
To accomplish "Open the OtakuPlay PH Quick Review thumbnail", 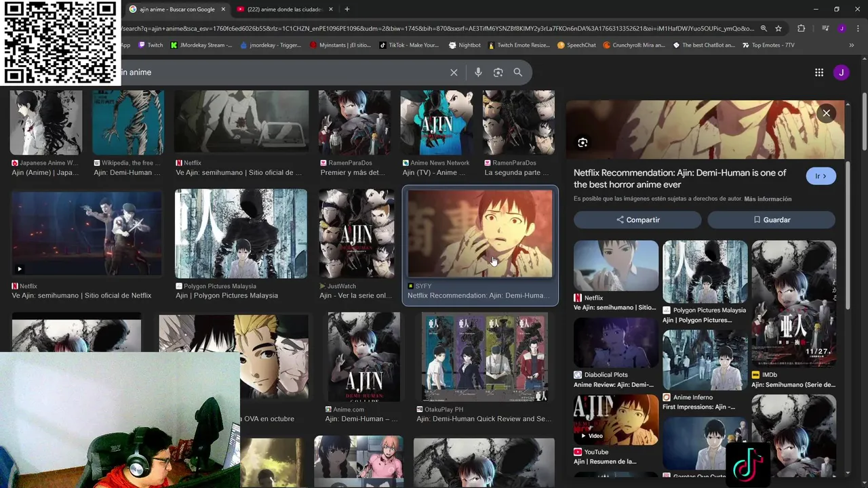I will [x=484, y=357].
